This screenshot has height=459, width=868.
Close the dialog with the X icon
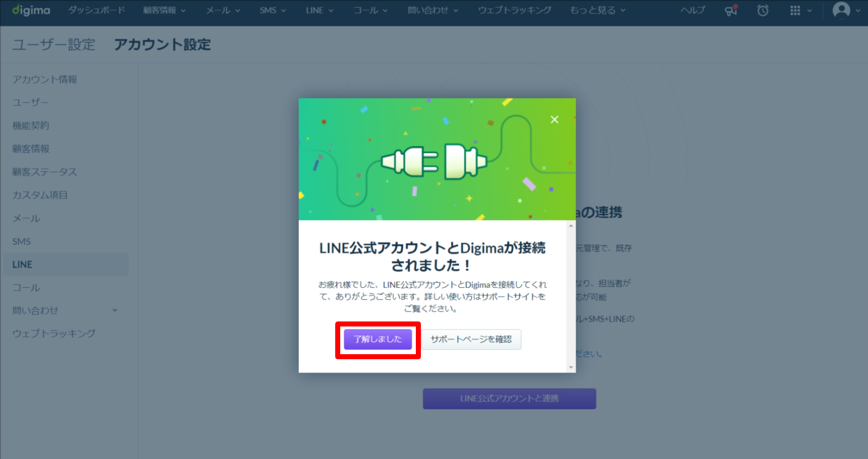(554, 119)
